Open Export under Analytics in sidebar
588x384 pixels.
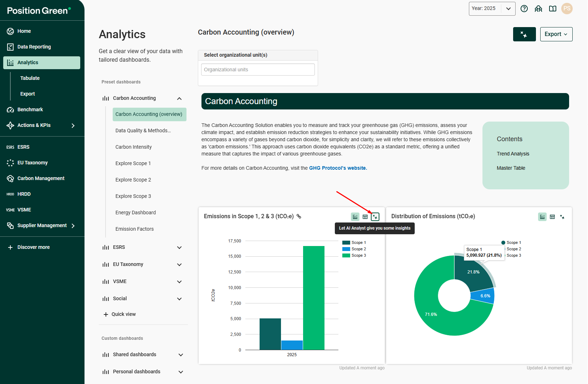click(27, 94)
